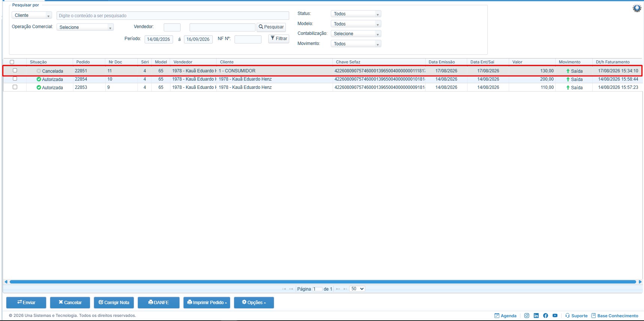The image size is (644, 321).
Task: Click the Saída arrow icon in the 130,00 row
Action: [568, 71]
